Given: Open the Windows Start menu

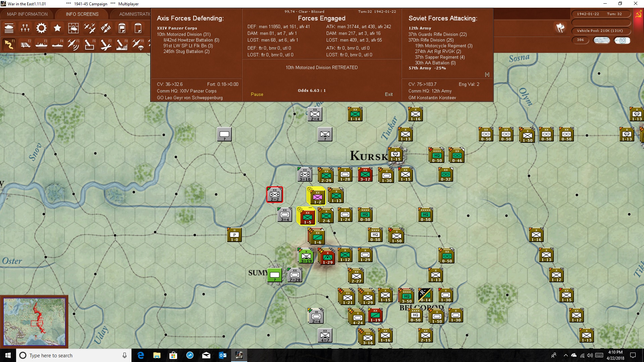Looking at the screenshot, I should click(8, 355).
